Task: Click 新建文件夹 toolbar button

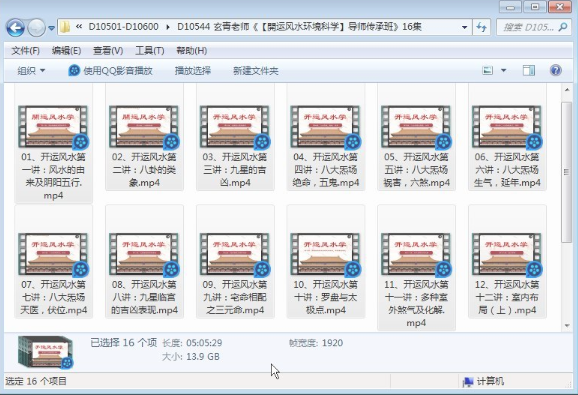Action: click(x=255, y=70)
